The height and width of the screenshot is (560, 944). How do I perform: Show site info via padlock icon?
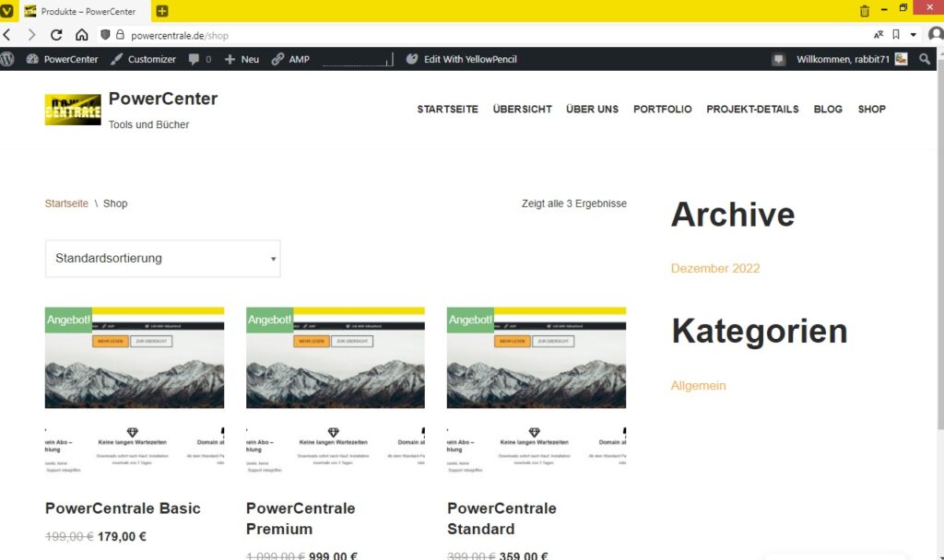pyautogui.click(x=120, y=35)
